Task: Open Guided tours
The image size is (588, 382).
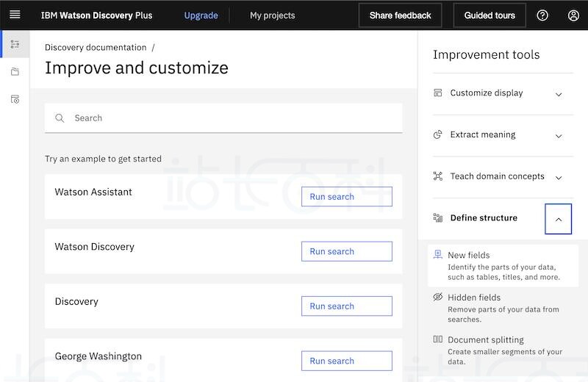Action: 490,15
